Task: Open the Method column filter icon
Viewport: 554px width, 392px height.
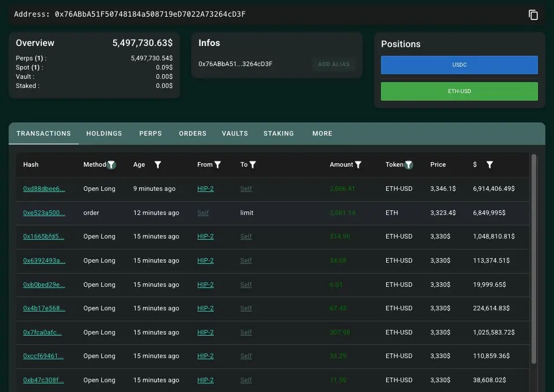Action: pos(111,165)
